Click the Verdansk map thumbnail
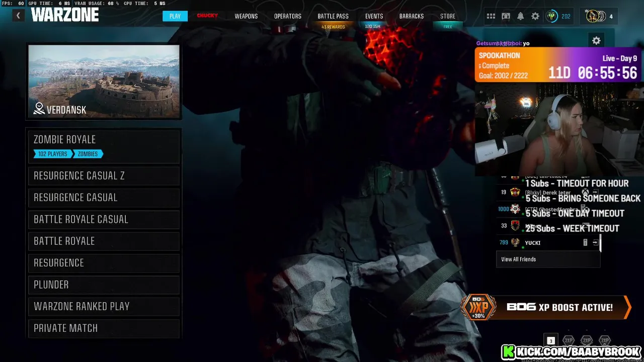 (x=104, y=81)
